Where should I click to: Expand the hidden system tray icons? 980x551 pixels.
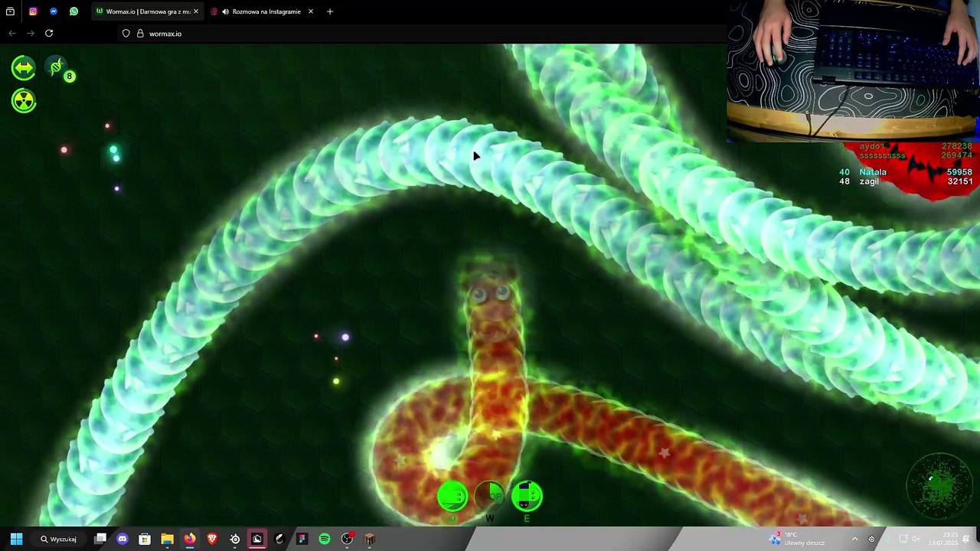854,539
